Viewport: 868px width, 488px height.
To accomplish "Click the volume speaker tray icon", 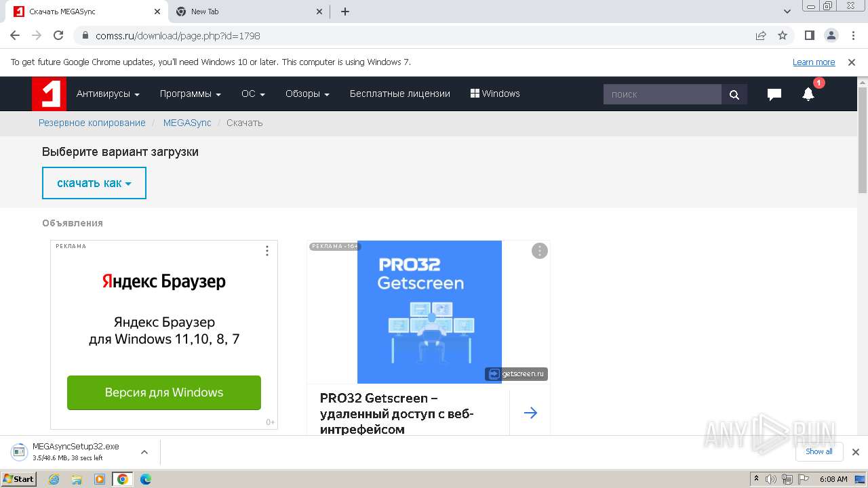I will pyautogui.click(x=771, y=479).
